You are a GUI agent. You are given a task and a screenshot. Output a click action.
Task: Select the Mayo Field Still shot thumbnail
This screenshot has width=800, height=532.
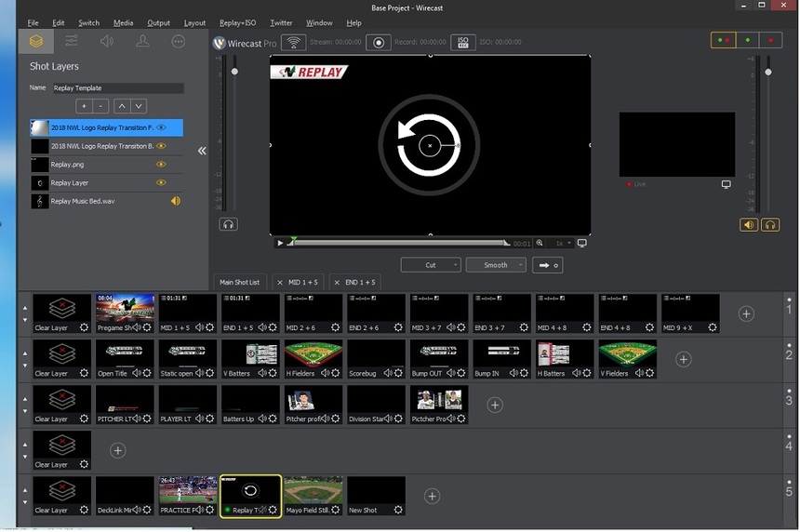coord(313,496)
